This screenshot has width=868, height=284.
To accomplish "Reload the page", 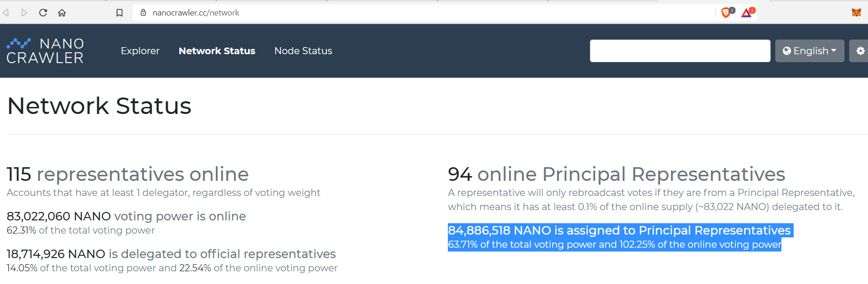I will [x=43, y=13].
